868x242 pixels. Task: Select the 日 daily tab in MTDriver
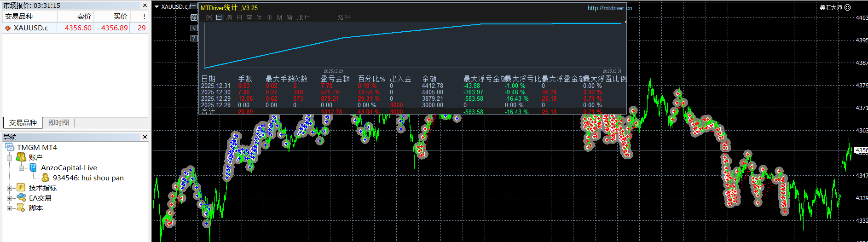219,17
